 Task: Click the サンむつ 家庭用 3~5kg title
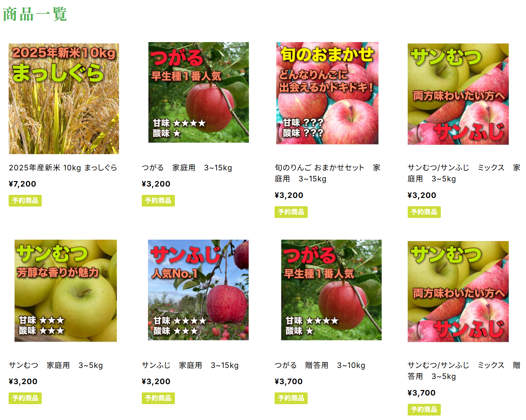point(56,365)
